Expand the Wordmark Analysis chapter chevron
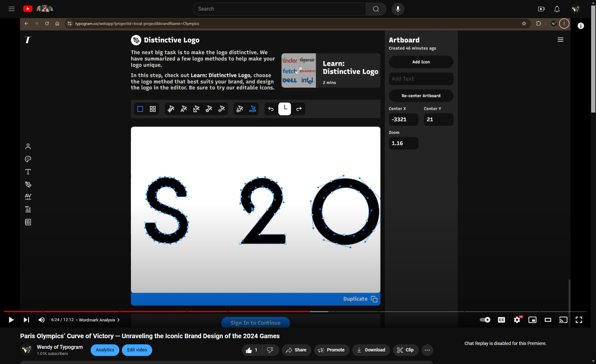The height and width of the screenshot is (364, 596). 118,320
